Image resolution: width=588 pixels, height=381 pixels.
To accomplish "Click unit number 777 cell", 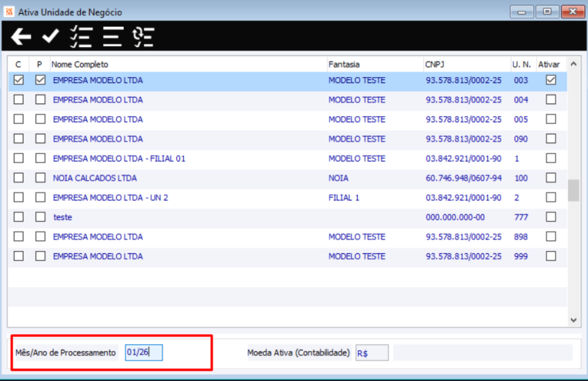I will click(x=521, y=217).
